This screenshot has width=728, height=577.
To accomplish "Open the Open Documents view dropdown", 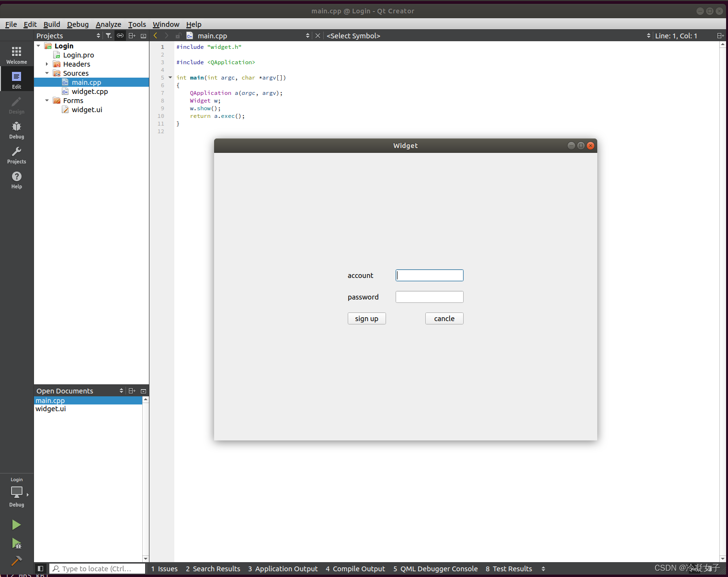I will (121, 391).
